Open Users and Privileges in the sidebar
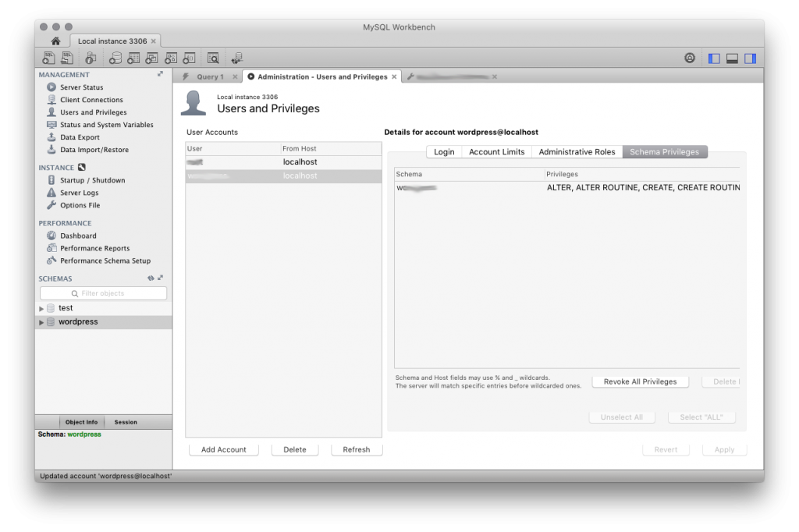799x532 pixels. point(94,112)
